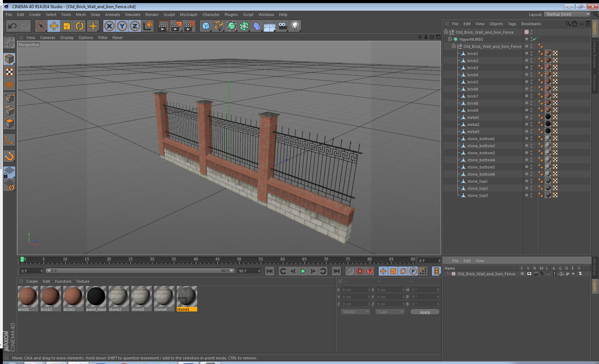
Task: Collapse the HyperNURBS hierarchy
Action: coord(450,39)
